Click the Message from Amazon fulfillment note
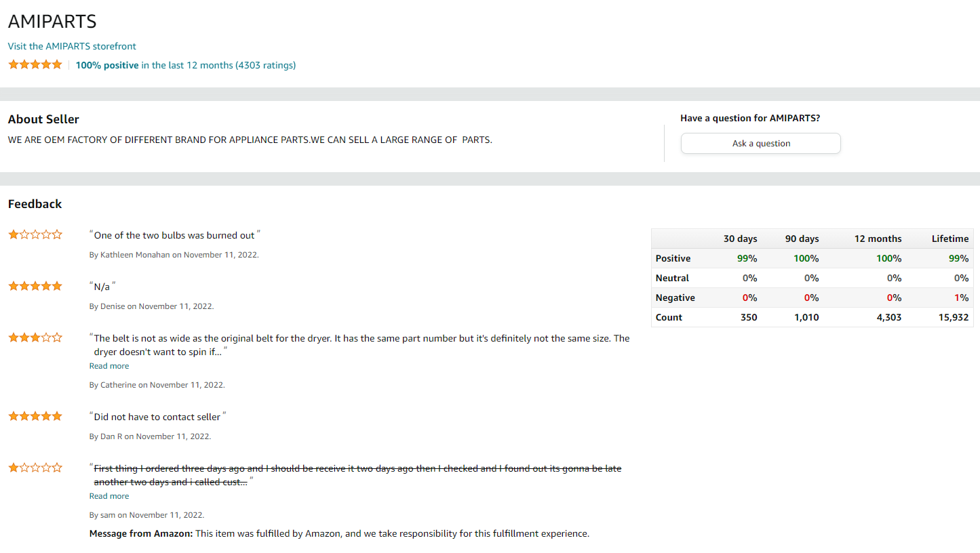 pos(339,533)
